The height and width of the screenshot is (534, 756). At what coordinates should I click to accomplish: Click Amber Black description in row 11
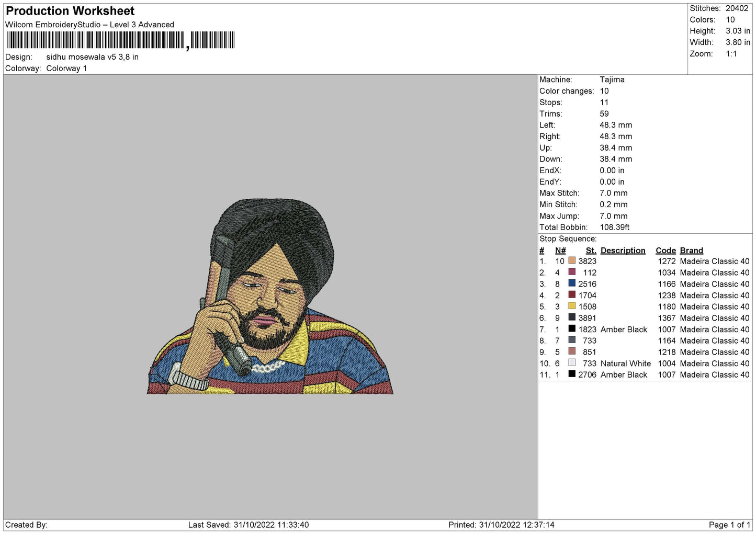tap(624, 375)
